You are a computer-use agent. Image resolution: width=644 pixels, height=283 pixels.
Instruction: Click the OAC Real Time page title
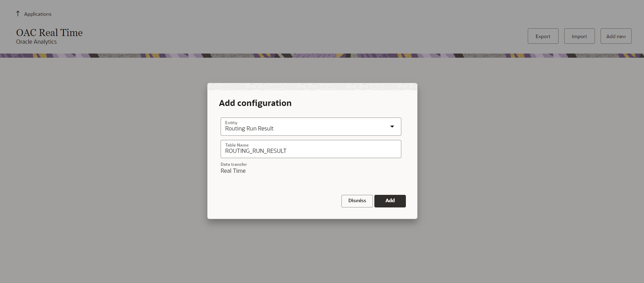coord(49,33)
